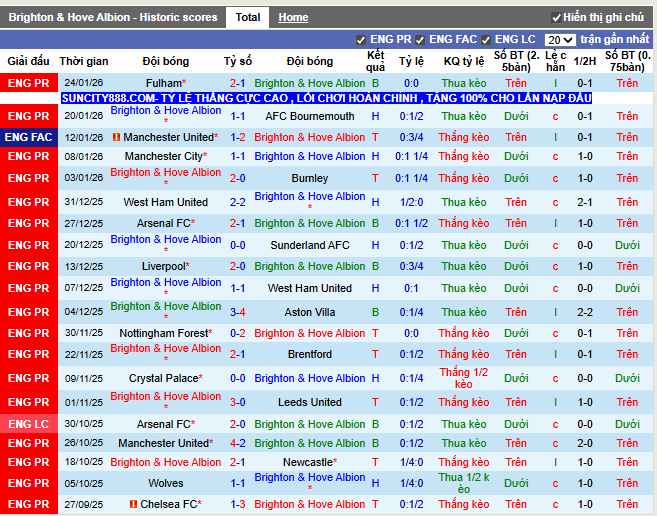Screen dimensions: 657x516
Task: Open the Crystal Palace team link
Action: tap(163, 378)
